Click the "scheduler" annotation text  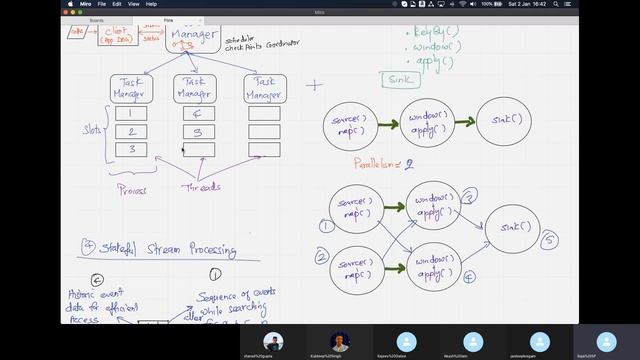coord(240,40)
